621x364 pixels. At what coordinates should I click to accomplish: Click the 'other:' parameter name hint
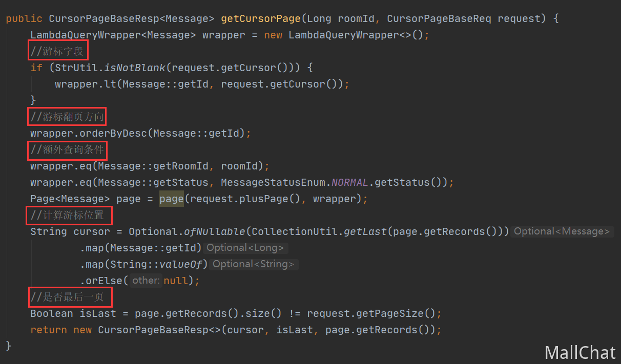click(x=146, y=281)
